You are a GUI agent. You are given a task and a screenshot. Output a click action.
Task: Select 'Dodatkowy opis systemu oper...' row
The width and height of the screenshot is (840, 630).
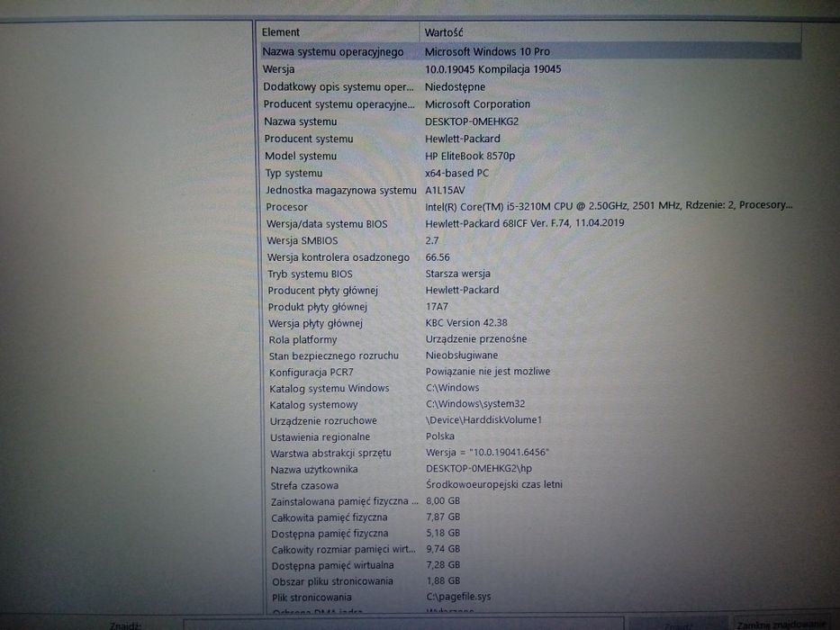click(338, 86)
